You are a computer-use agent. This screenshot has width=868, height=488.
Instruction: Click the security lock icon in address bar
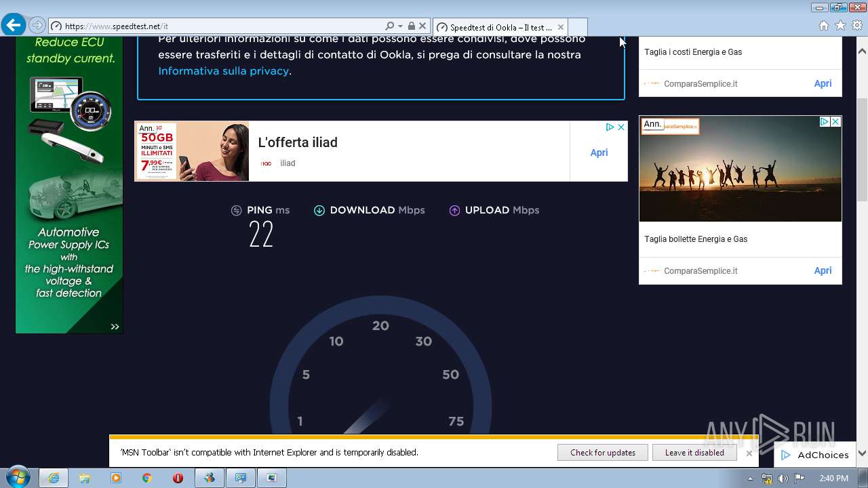tap(411, 26)
